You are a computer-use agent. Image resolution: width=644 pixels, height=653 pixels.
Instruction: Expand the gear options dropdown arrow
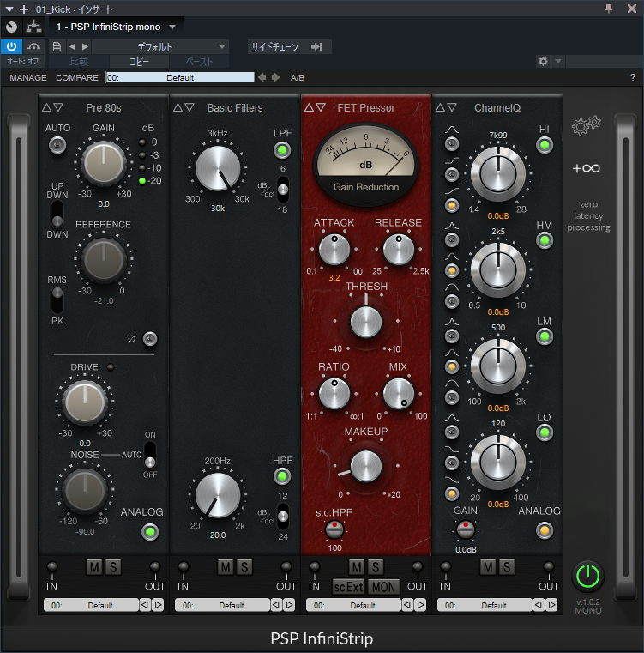[x=558, y=62]
